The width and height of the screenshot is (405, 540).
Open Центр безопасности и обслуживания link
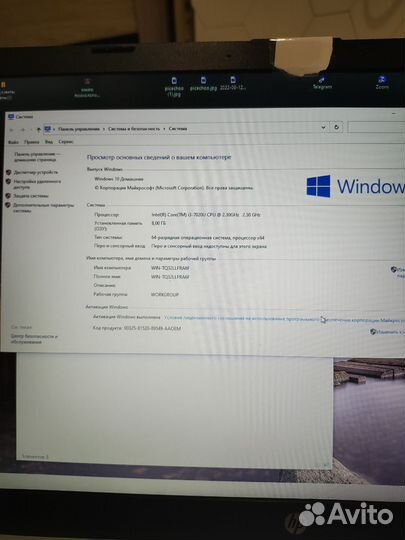(34, 339)
